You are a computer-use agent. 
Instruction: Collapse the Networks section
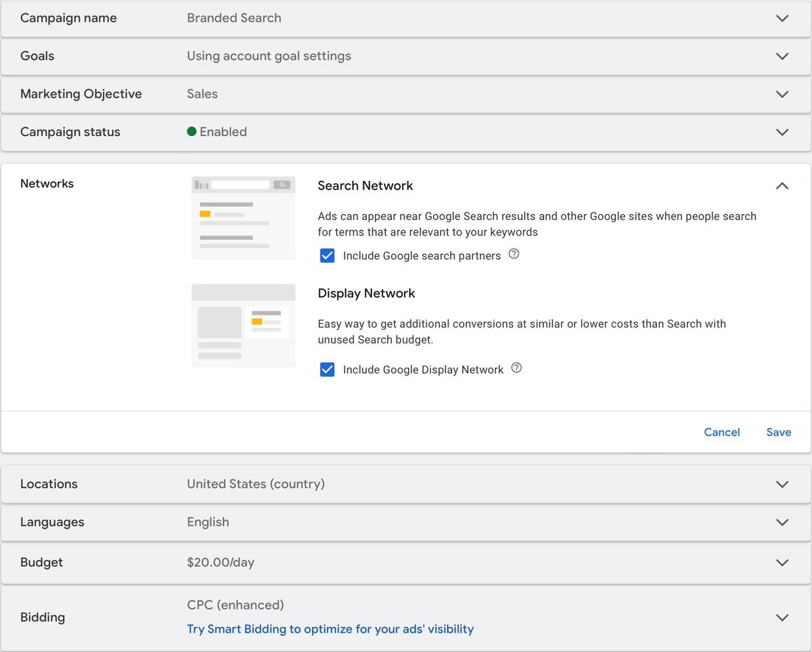782,186
